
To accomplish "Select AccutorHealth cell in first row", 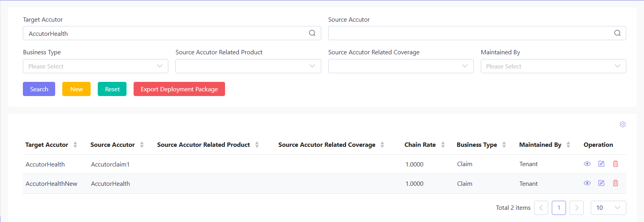I will tap(45, 164).
